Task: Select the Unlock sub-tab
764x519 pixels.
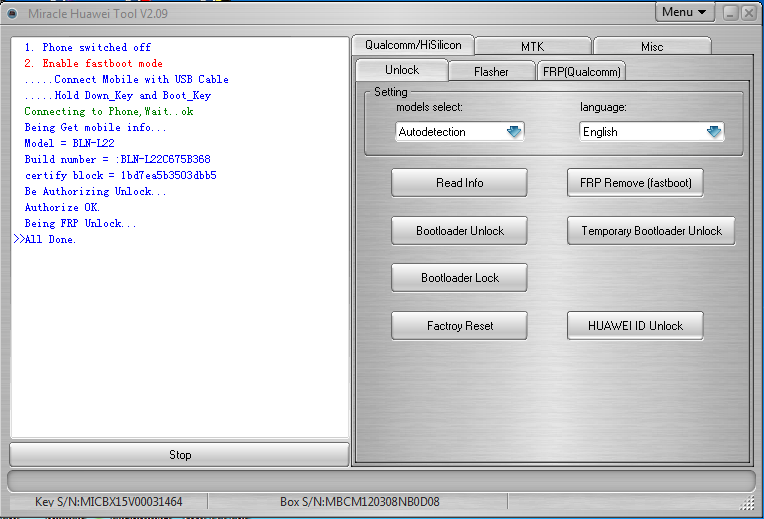Action: coord(402,70)
